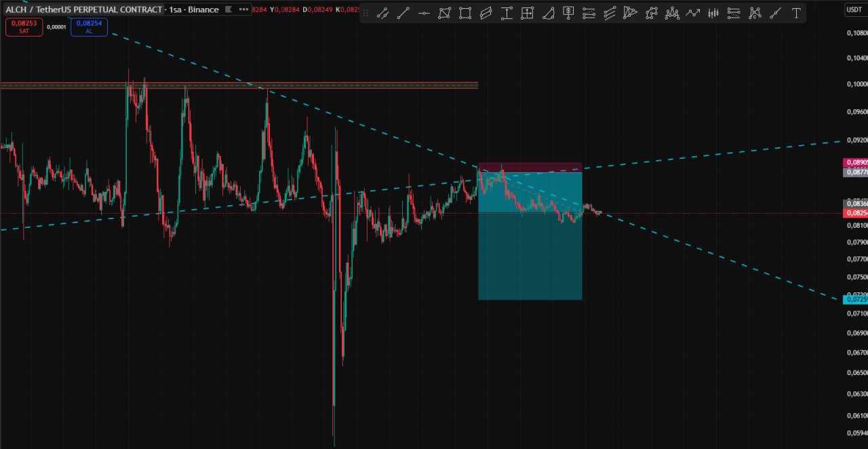Select the Pitchfan tool icon
The width and height of the screenshot is (868, 449).
tap(631, 13)
